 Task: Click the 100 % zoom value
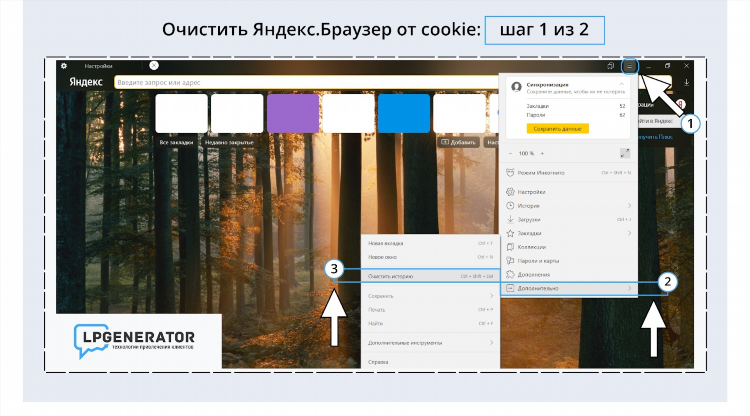[526, 153]
